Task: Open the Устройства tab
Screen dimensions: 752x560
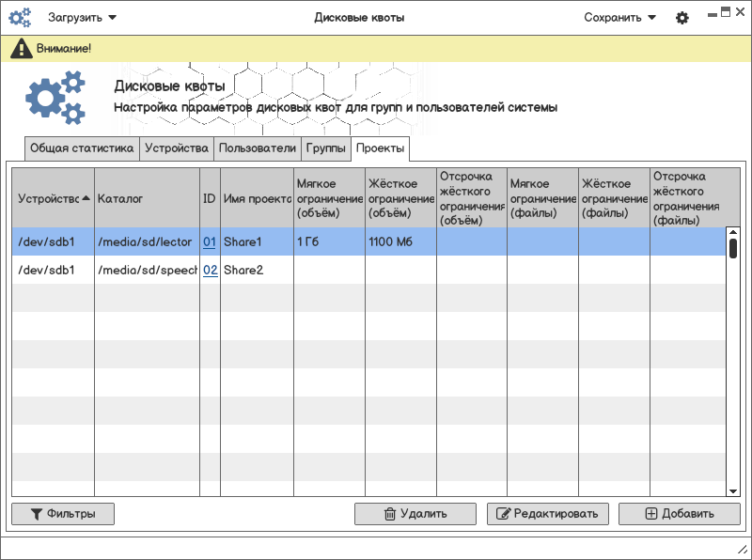Action: point(176,148)
